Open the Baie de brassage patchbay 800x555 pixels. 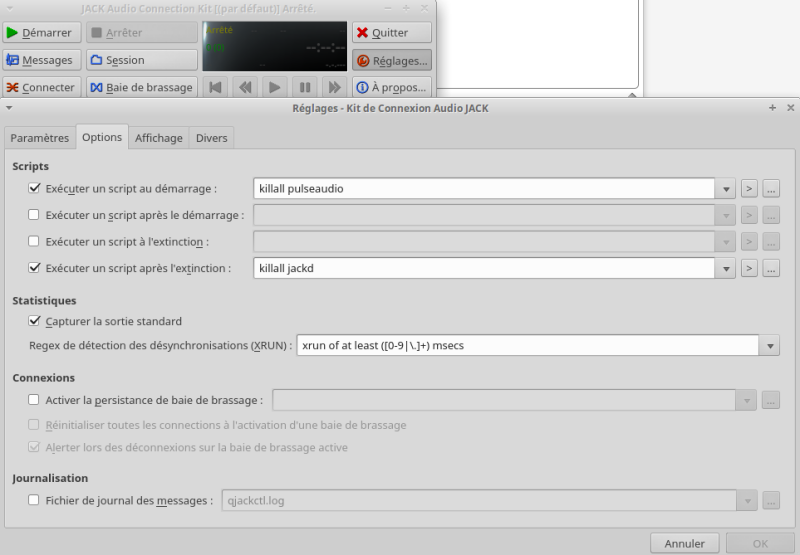(142, 87)
